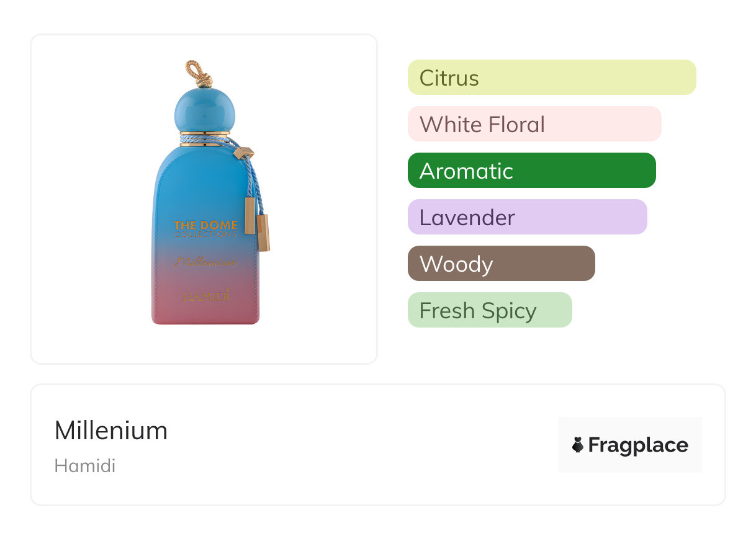Click THE DOME COLLECTIONS text on bottle

(205, 228)
